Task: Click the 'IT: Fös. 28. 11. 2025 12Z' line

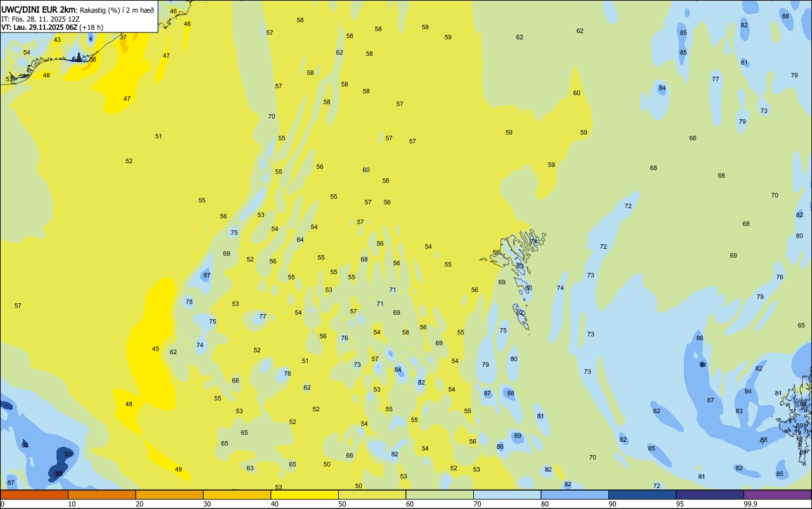Action: point(41,19)
